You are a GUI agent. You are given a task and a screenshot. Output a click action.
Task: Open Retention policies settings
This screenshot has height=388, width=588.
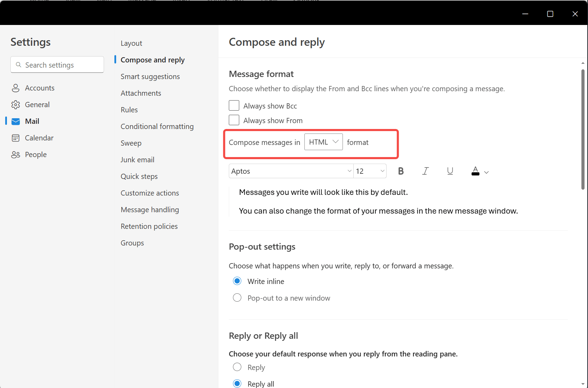pos(149,226)
